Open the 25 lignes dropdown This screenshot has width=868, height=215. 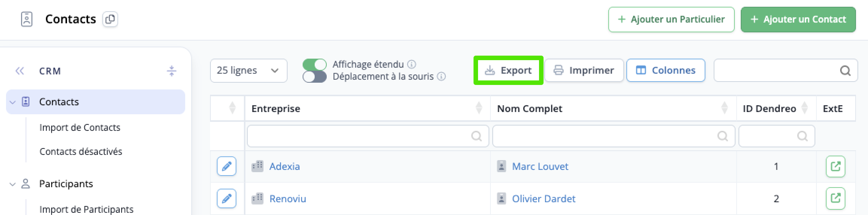pos(249,70)
